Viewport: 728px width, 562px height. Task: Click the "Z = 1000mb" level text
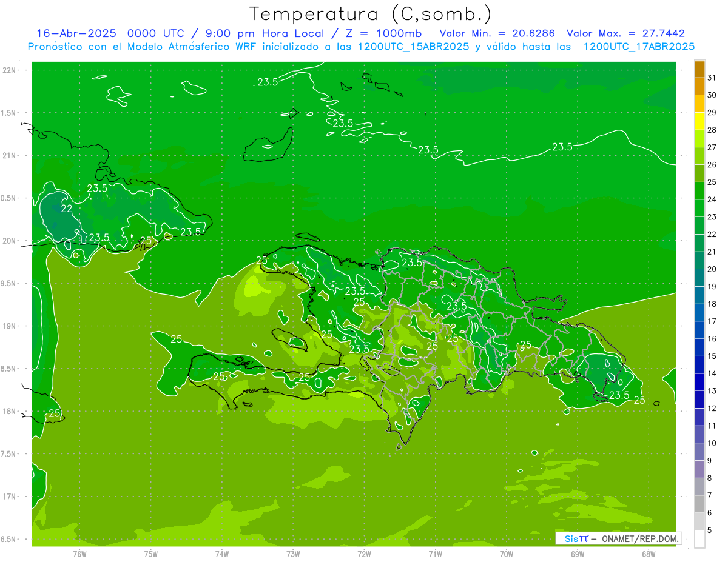383,33
